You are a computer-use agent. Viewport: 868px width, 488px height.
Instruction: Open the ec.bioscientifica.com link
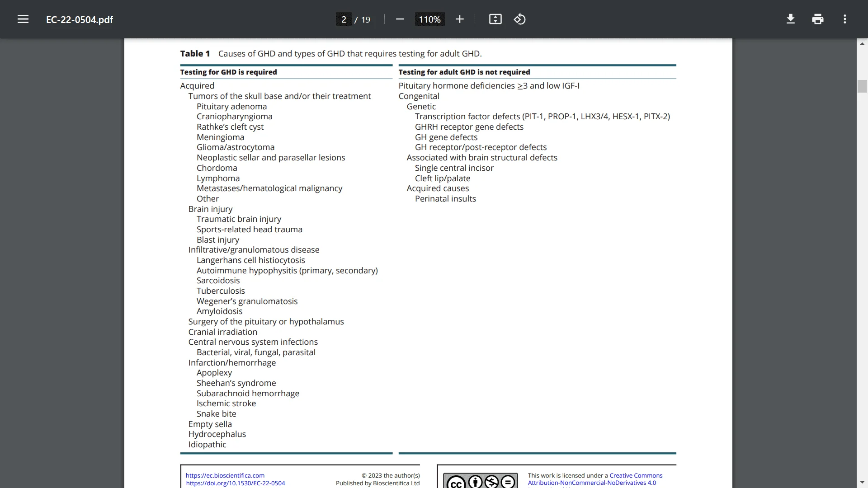coord(225,475)
